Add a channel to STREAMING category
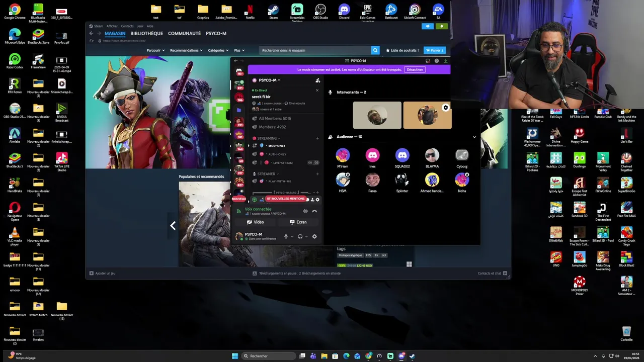The width and height of the screenshot is (644, 362). tap(317, 138)
